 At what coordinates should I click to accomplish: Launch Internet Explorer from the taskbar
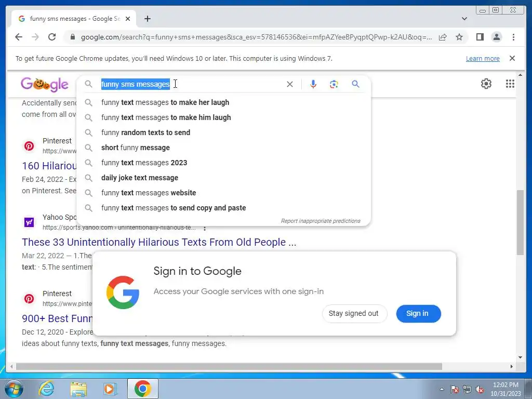(46, 389)
